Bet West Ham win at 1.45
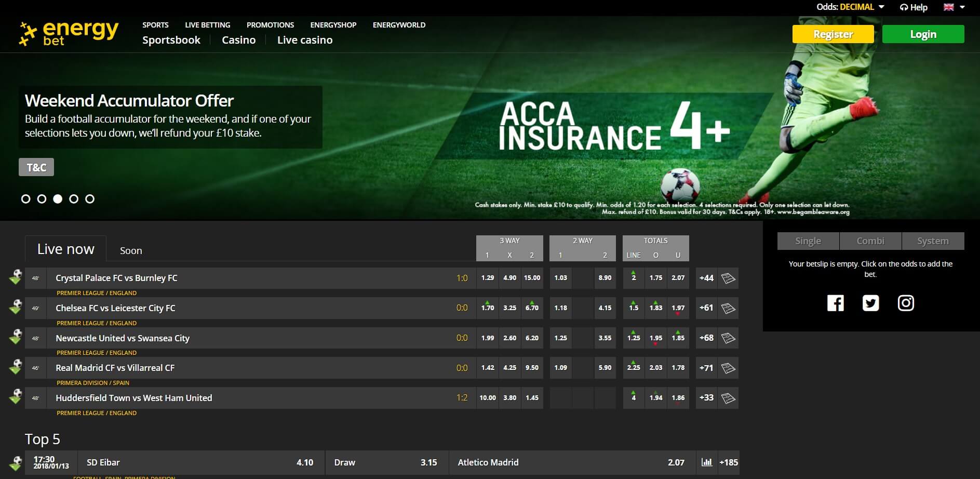The height and width of the screenshot is (479, 980). point(532,398)
